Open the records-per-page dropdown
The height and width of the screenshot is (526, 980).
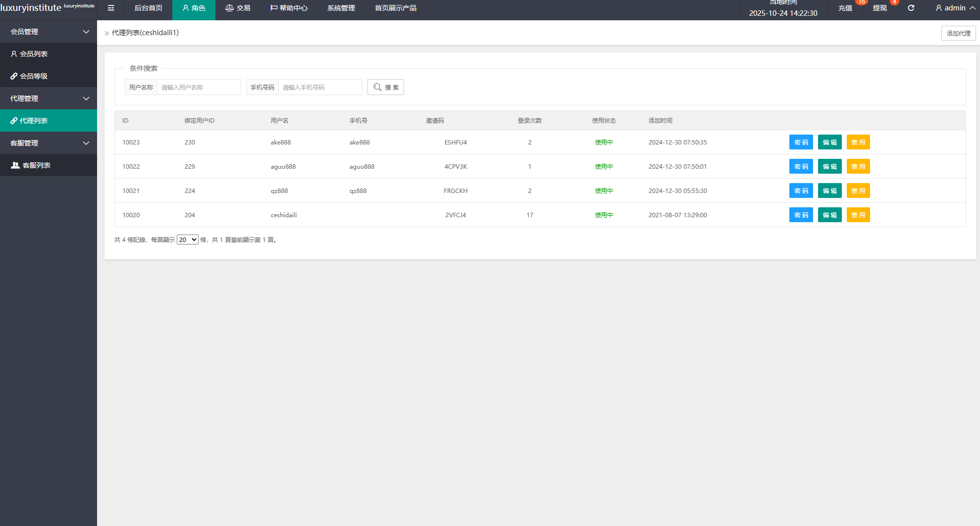point(188,240)
